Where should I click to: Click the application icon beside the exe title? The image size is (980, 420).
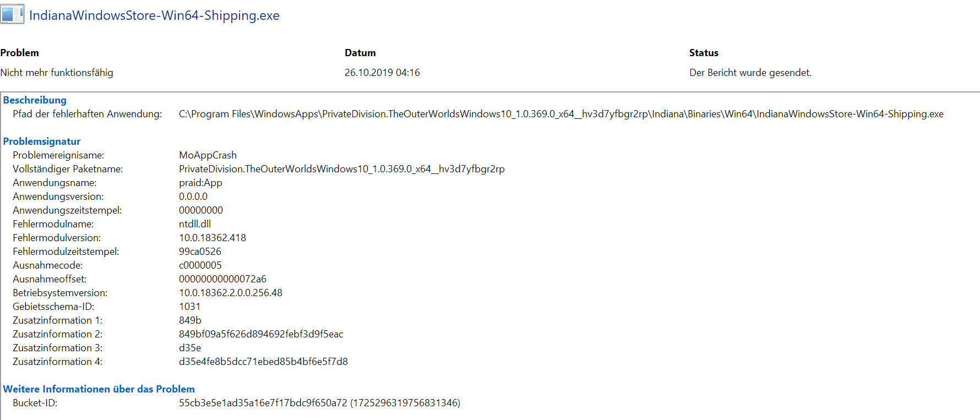point(12,14)
